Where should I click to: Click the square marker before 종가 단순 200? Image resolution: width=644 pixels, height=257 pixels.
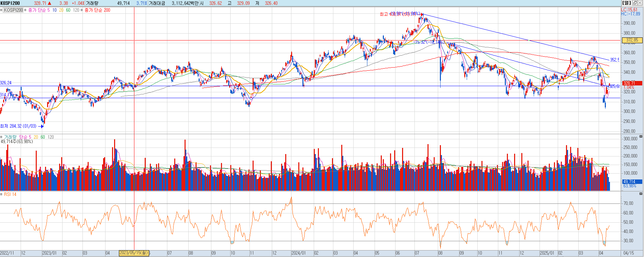pos(82,10)
